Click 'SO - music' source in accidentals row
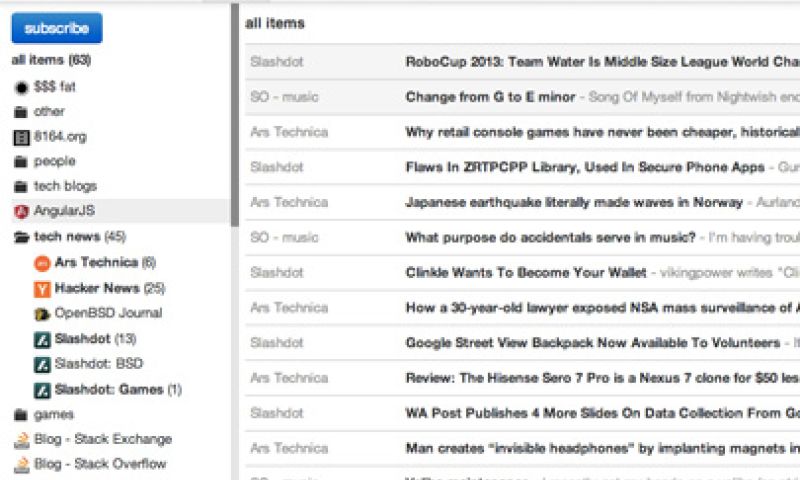This screenshot has height=480, width=800. point(284,238)
